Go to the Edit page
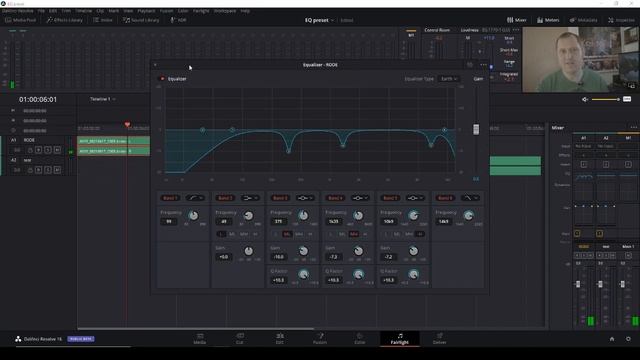This screenshot has height=360, width=640. 280,338
